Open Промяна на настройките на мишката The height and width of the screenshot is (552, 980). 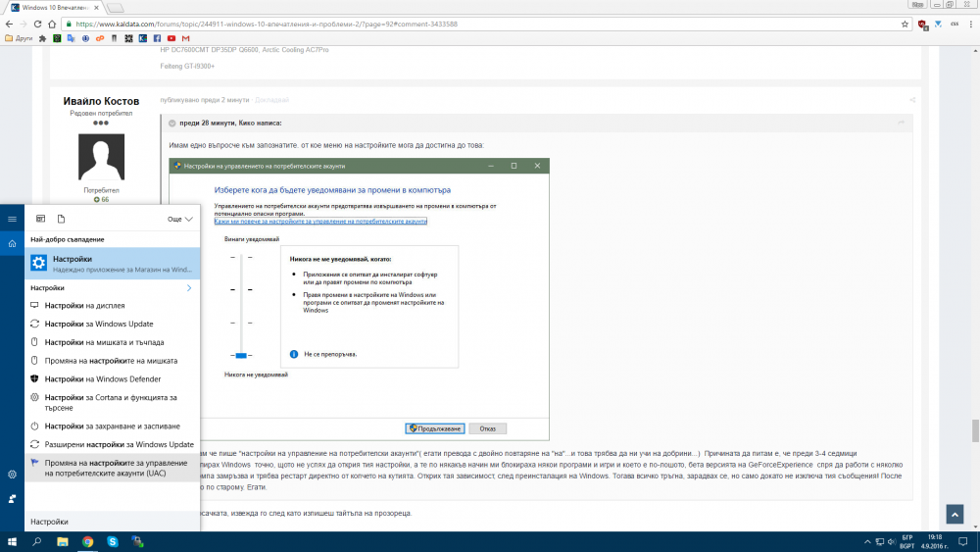113,360
